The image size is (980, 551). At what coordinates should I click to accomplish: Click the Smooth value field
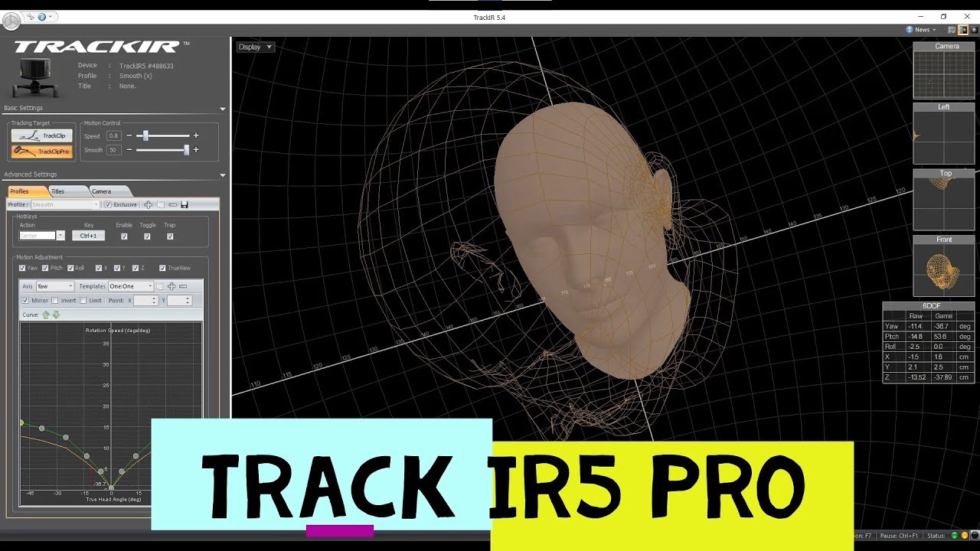point(113,150)
